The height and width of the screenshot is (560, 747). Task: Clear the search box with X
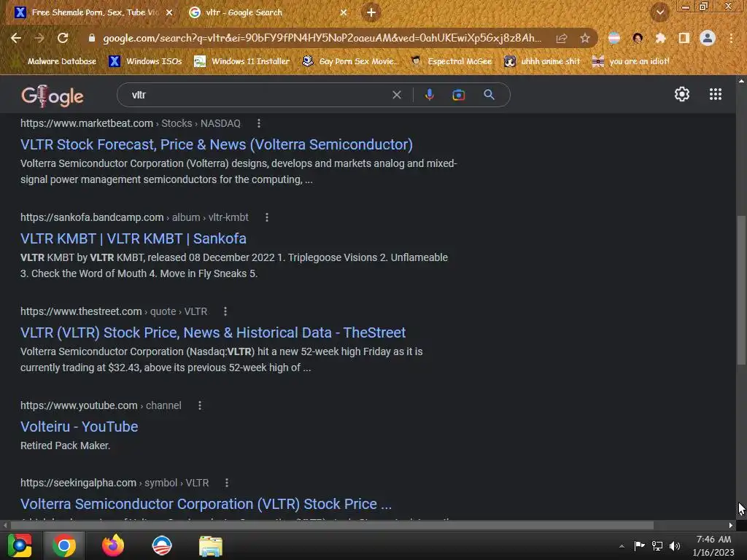click(396, 95)
